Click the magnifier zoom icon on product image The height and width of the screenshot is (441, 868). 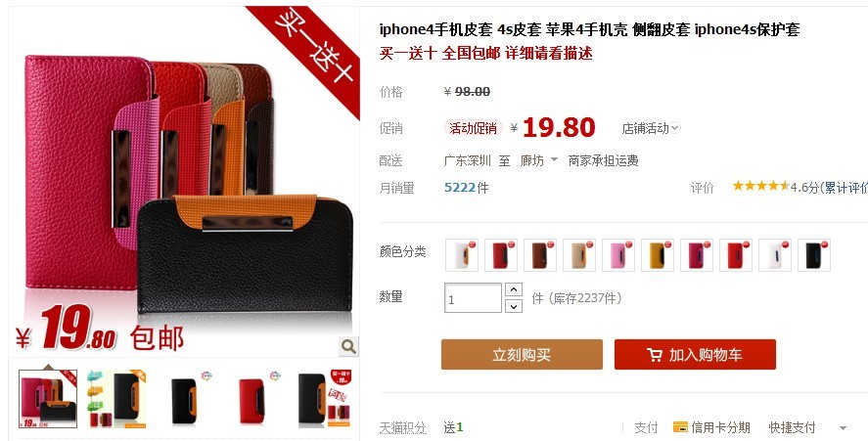[x=348, y=346]
